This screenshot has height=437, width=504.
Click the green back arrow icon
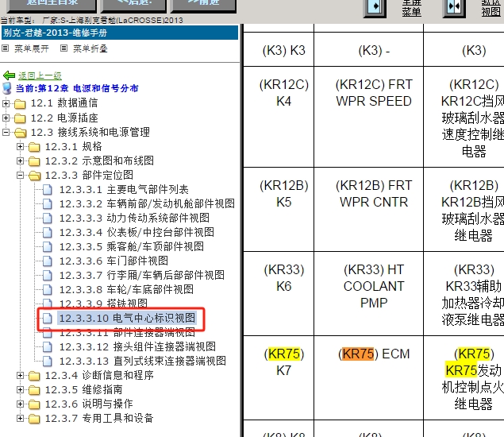point(9,75)
